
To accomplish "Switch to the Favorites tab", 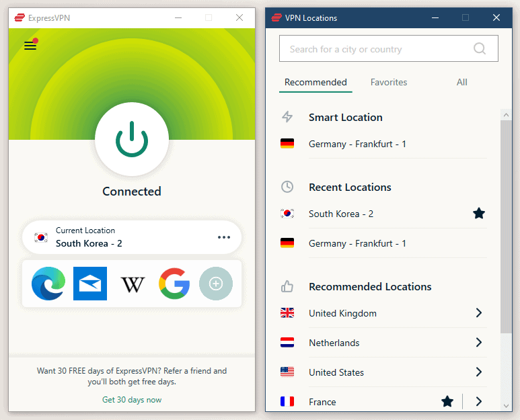I will pyautogui.click(x=389, y=82).
